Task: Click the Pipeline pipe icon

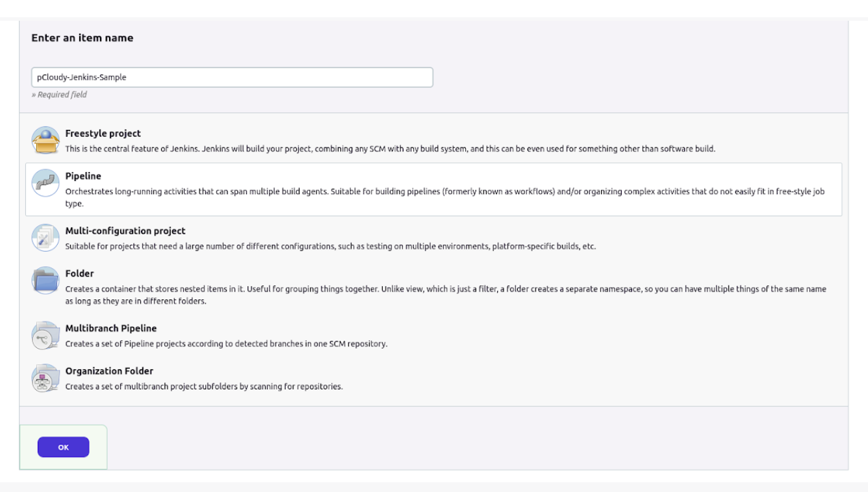Action: (45, 183)
